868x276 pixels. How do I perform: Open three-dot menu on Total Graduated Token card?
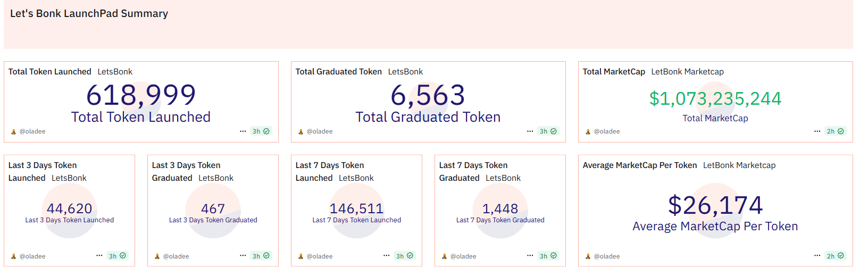tap(530, 131)
